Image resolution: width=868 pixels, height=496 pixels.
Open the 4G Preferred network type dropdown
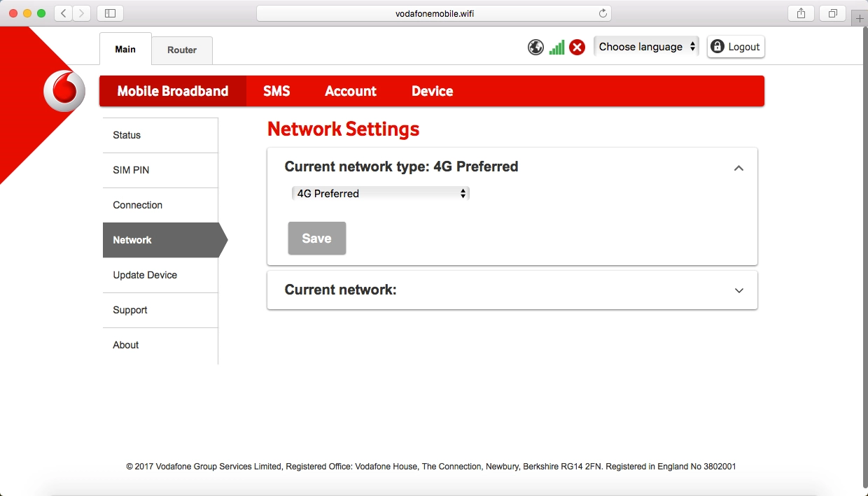click(380, 194)
